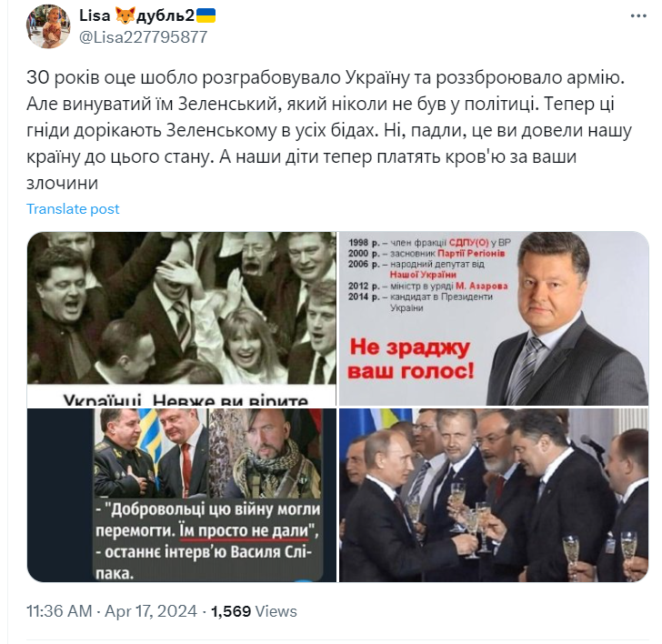Click the 11:36 AM timestamp
662x644 pixels.
point(59,611)
